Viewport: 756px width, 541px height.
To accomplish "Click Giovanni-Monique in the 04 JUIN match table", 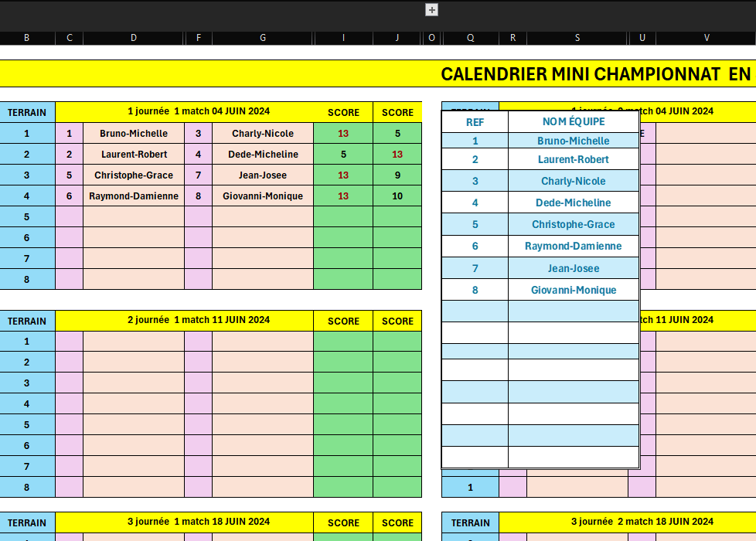I will [263, 196].
